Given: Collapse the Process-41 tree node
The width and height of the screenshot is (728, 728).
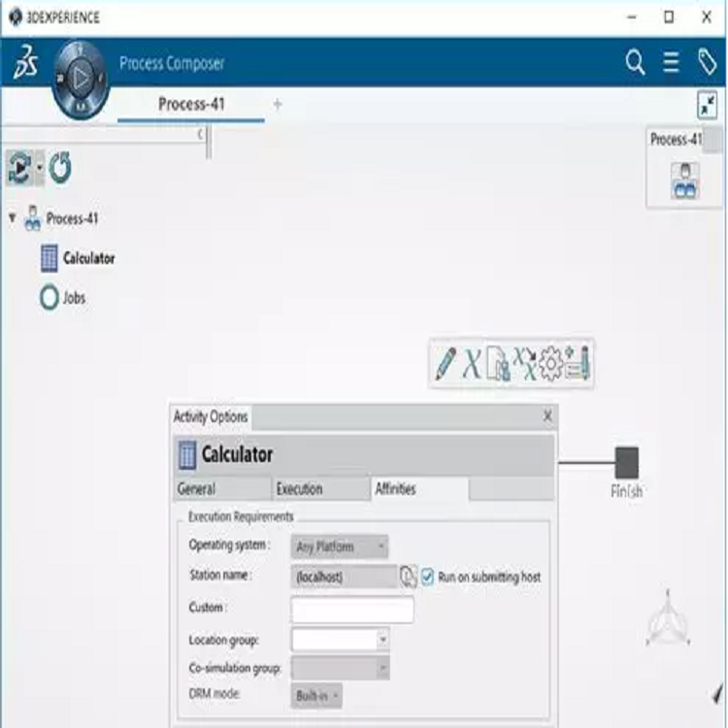Looking at the screenshot, I should click(x=12, y=218).
